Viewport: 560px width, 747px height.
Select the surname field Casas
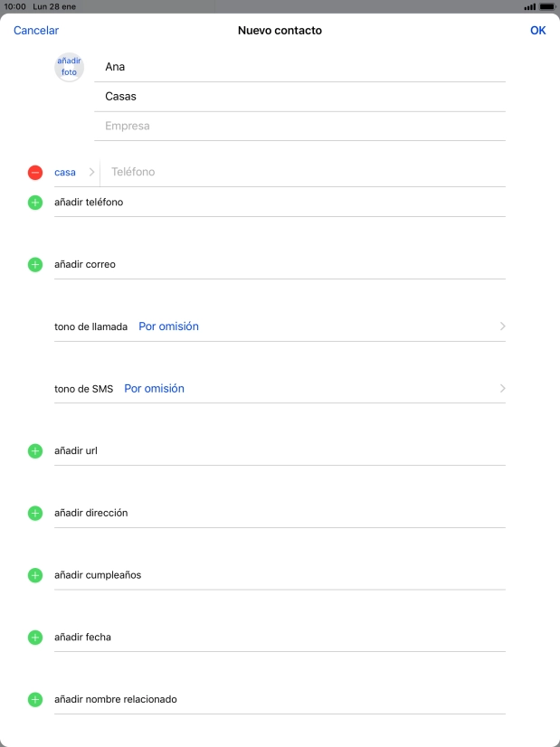pyautogui.click(x=299, y=97)
